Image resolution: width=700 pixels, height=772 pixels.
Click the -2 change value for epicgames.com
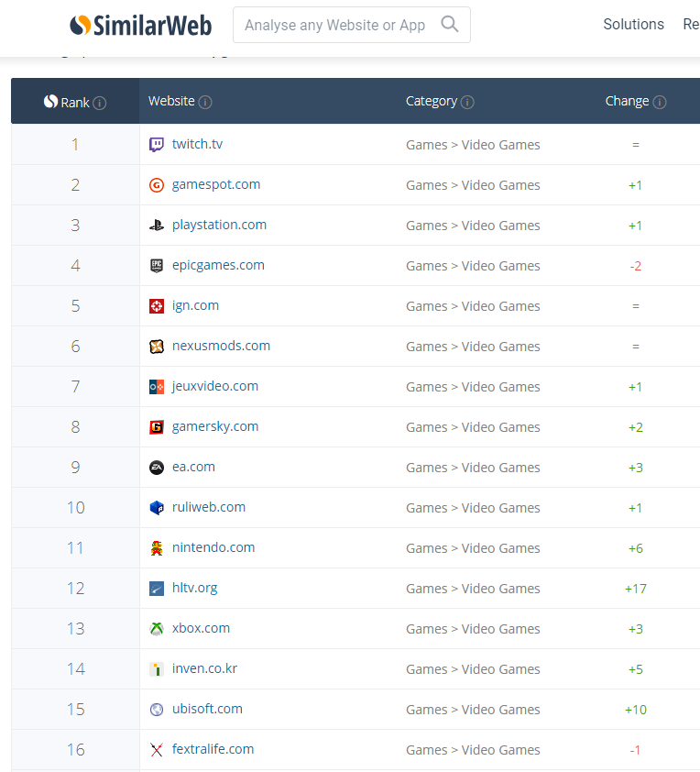pos(636,267)
